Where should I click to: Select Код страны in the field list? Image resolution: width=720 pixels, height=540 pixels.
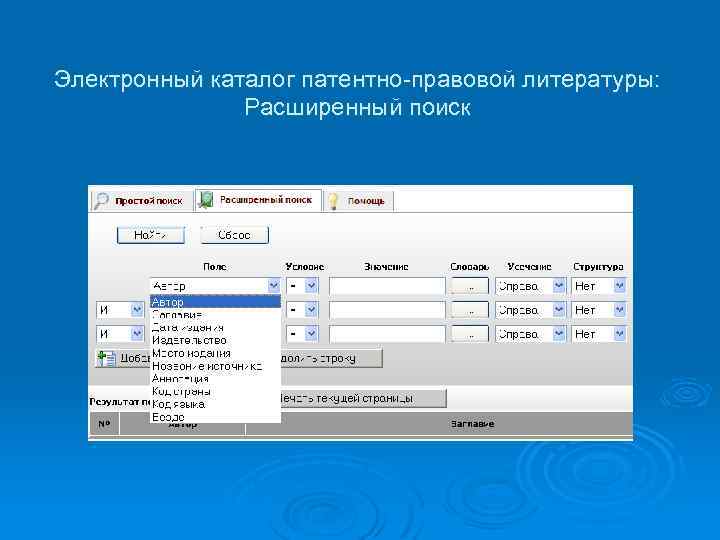click(215, 392)
